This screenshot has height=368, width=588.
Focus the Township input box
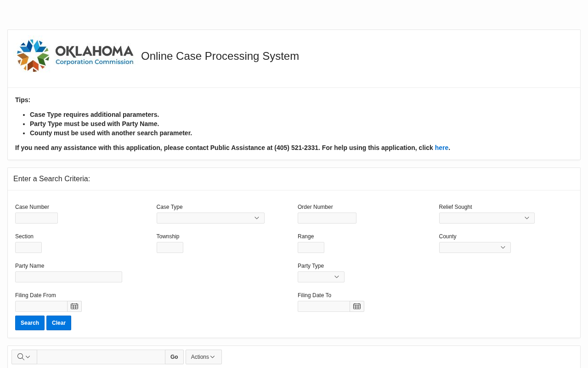[170, 247]
